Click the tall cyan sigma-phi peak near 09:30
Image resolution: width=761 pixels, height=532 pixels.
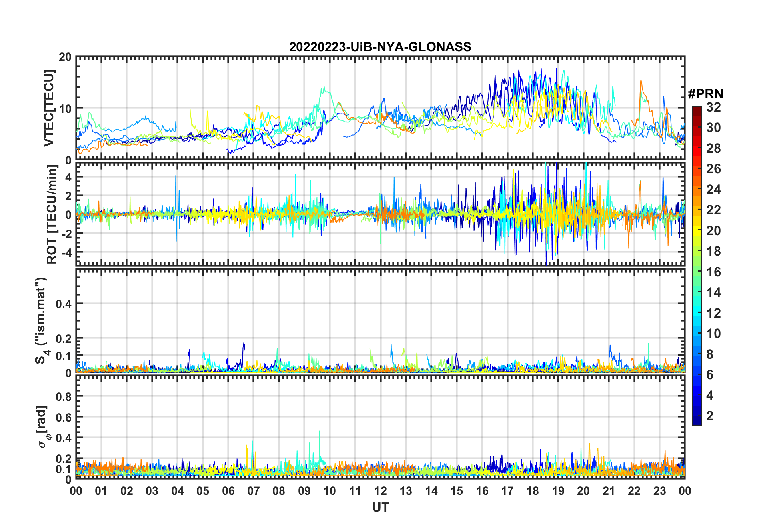319,433
